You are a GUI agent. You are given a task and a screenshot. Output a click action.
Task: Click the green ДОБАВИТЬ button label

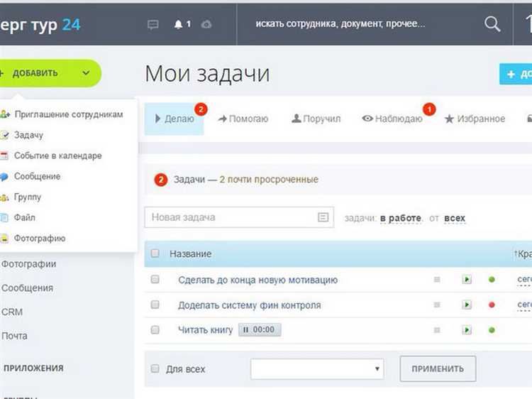[x=35, y=73]
